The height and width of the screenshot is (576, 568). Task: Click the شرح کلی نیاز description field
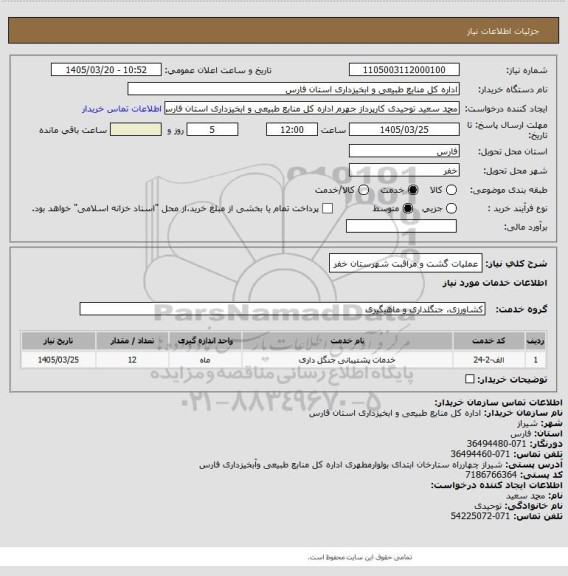point(406,264)
